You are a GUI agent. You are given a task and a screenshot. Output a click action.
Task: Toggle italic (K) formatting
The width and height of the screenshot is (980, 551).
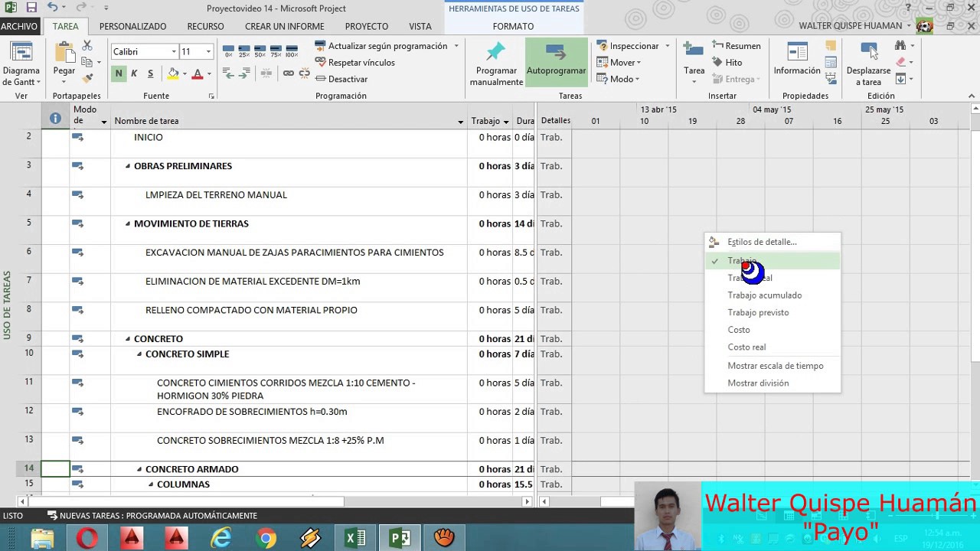click(134, 73)
